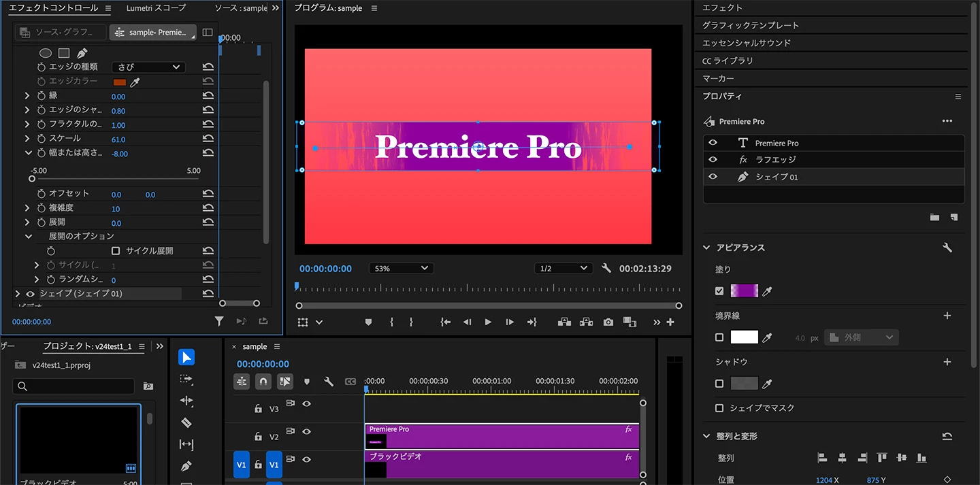
Task: Click the Extract button in Program monitor
Action: [x=586, y=322]
